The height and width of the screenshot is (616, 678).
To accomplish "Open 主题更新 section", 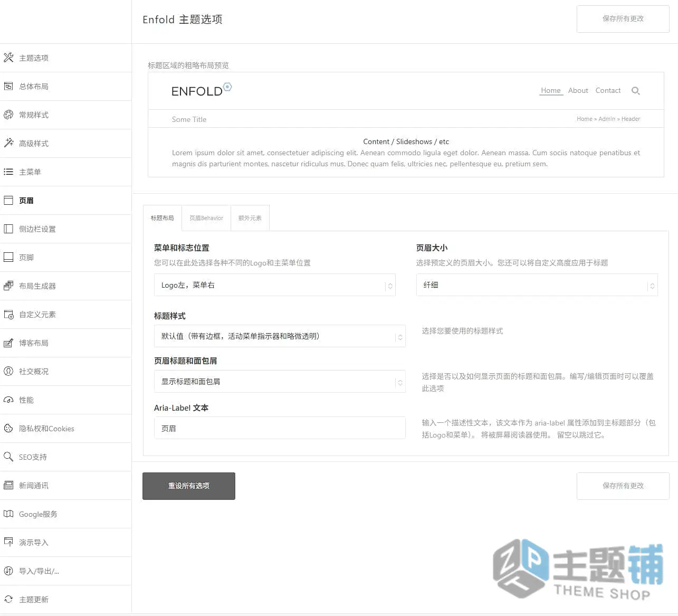I will coord(65,599).
